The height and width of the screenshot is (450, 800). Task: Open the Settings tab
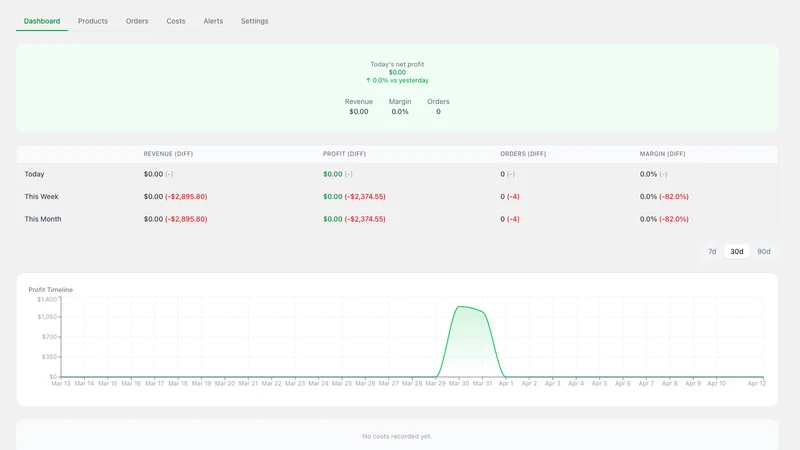[255, 21]
